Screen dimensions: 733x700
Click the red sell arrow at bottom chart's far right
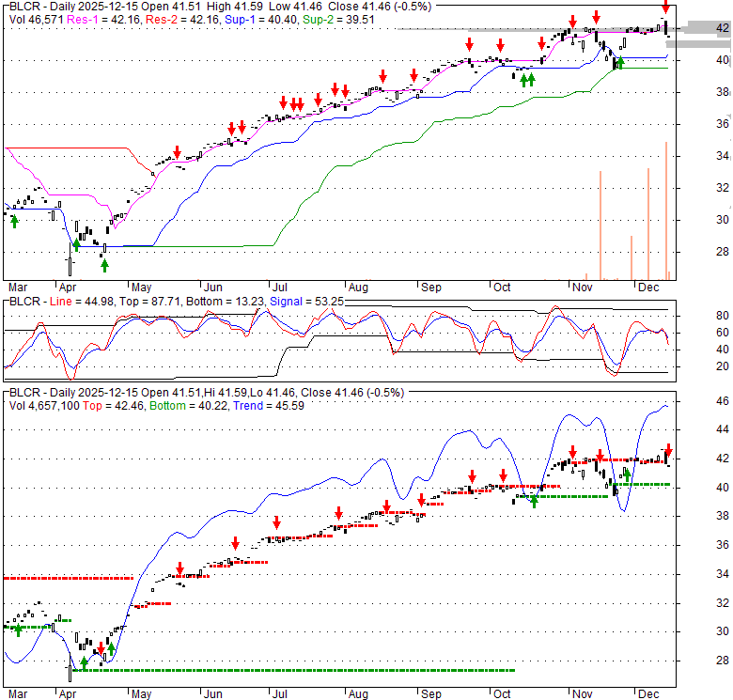669,449
